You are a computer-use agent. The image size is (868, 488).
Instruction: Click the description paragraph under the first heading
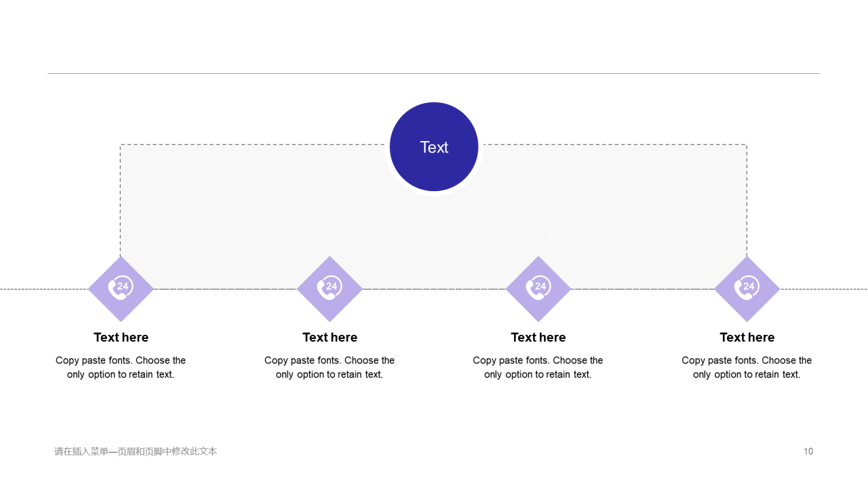pos(121,367)
